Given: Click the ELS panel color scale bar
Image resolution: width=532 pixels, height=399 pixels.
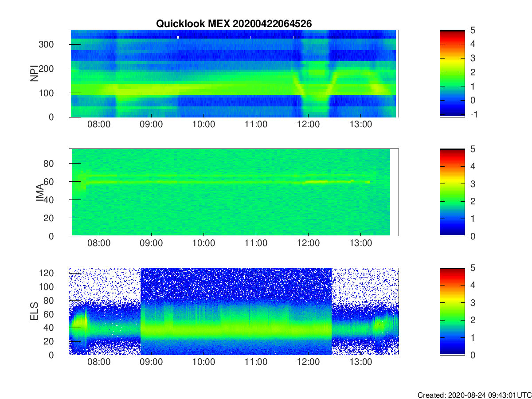Looking at the screenshot, I should (x=452, y=311).
